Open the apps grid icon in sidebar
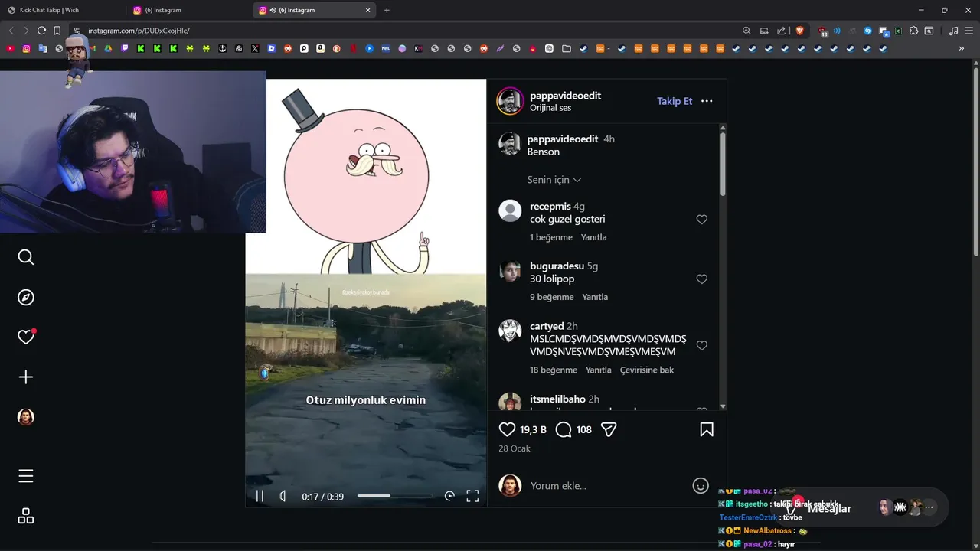Screen dimensions: 980x551 click(26, 516)
